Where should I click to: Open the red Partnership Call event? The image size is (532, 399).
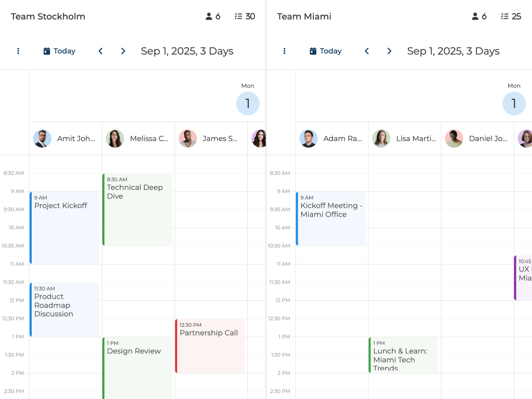pyautogui.click(x=210, y=345)
